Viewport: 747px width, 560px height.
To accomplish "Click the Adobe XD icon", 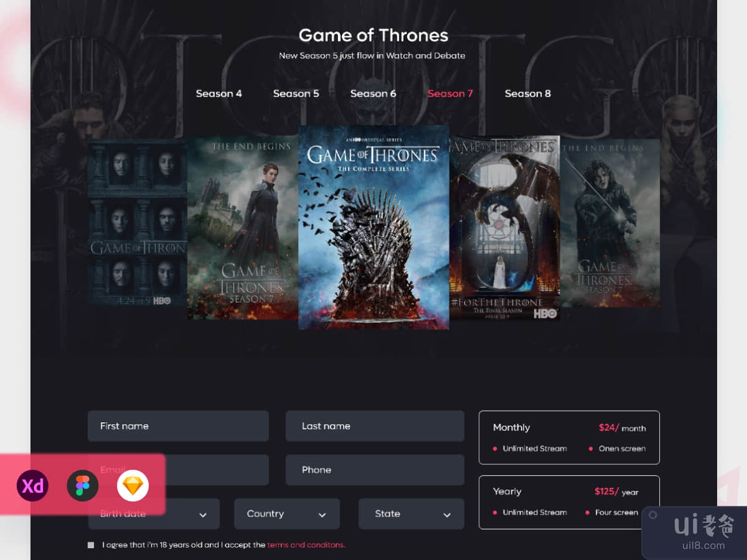I will click(x=32, y=485).
